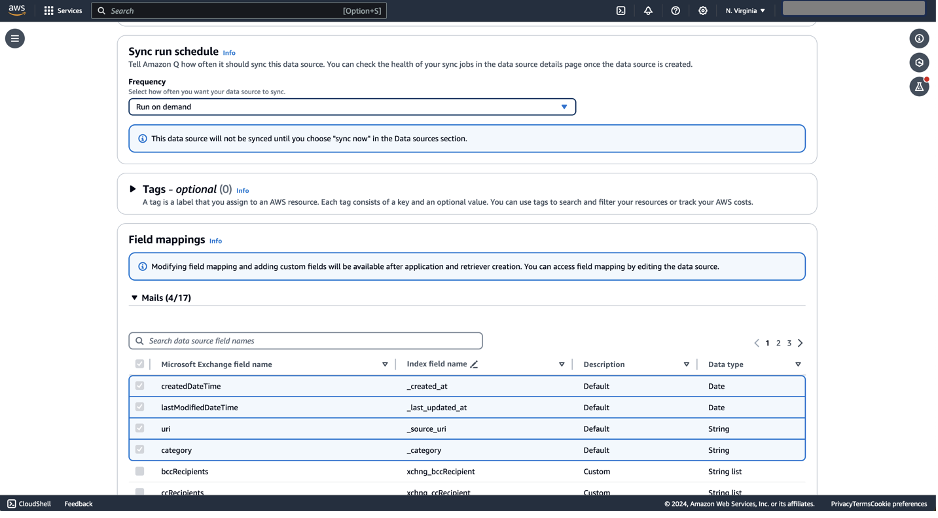This screenshot has height=518, width=938.
Task: Check the ccRecipients row checkbox
Action: [x=140, y=492]
